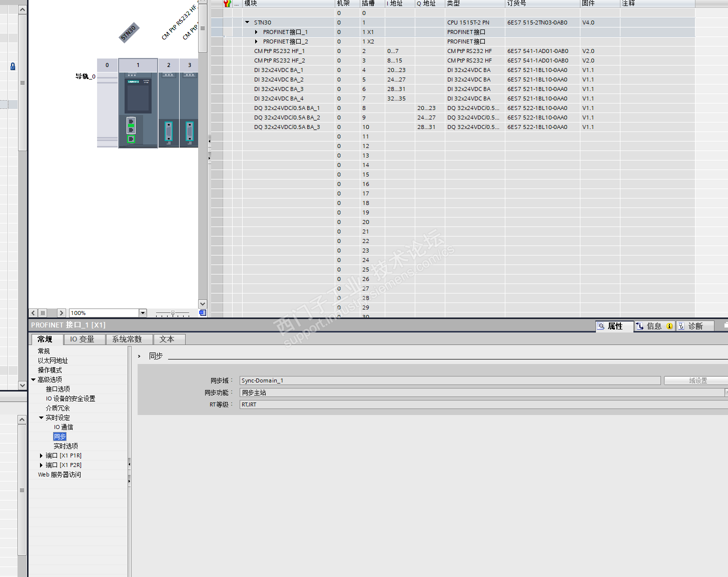The image size is (728, 577).
Task: Click the zoom slider handle in device view
Action: [x=173, y=313]
